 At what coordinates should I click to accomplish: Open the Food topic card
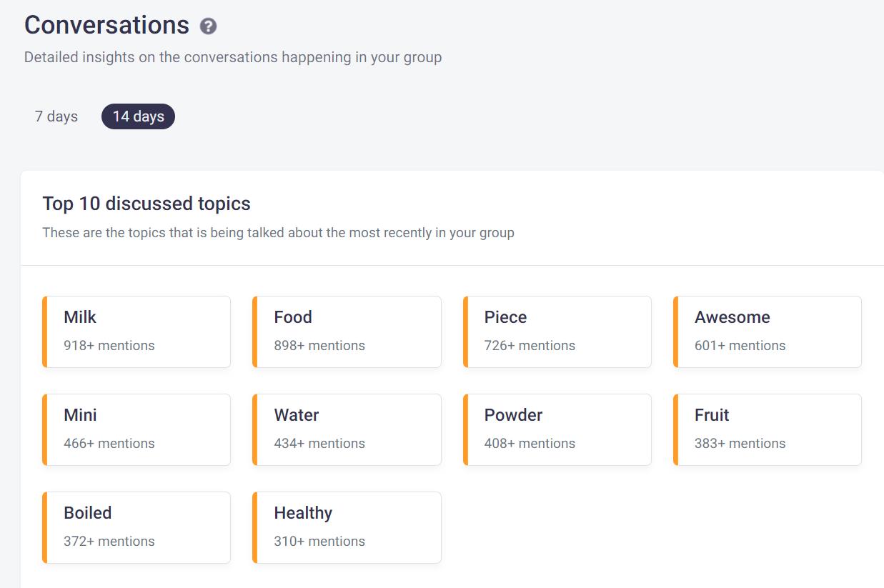pyautogui.click(x=347, y=331)
